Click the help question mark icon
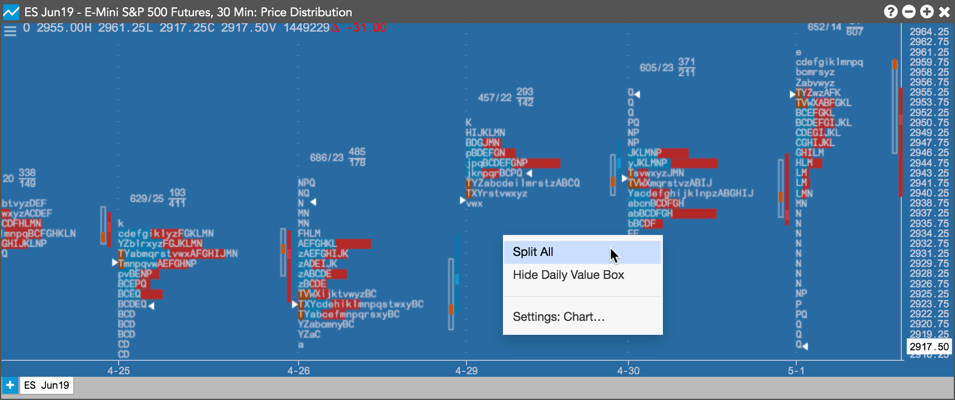955x400 pixels. coord(890,12)
